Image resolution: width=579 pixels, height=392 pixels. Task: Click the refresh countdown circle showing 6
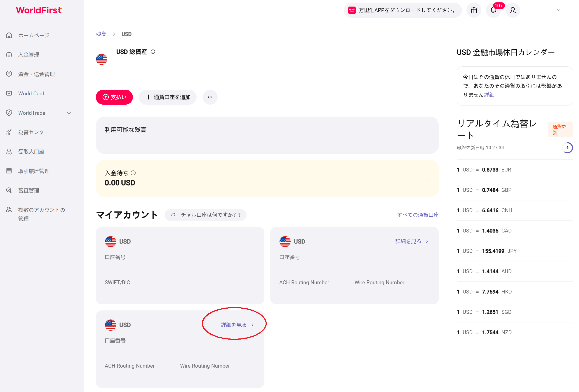tap(567, 148)
